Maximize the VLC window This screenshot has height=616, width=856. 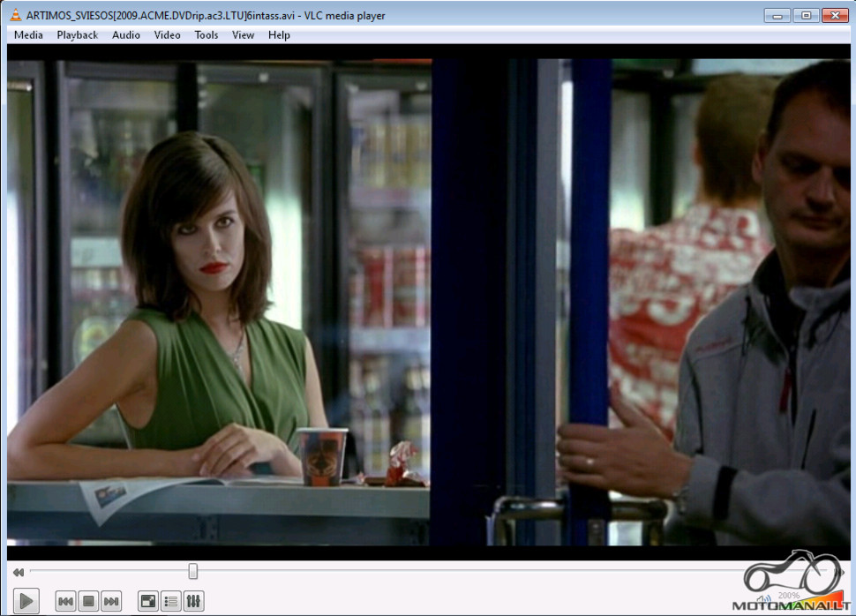(806, 15)
